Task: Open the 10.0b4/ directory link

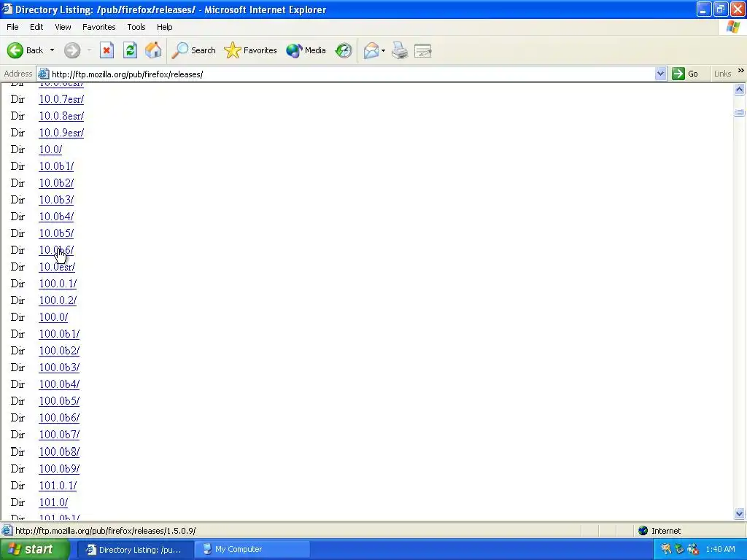Action: pyautogui.click(x=56, y=216)
